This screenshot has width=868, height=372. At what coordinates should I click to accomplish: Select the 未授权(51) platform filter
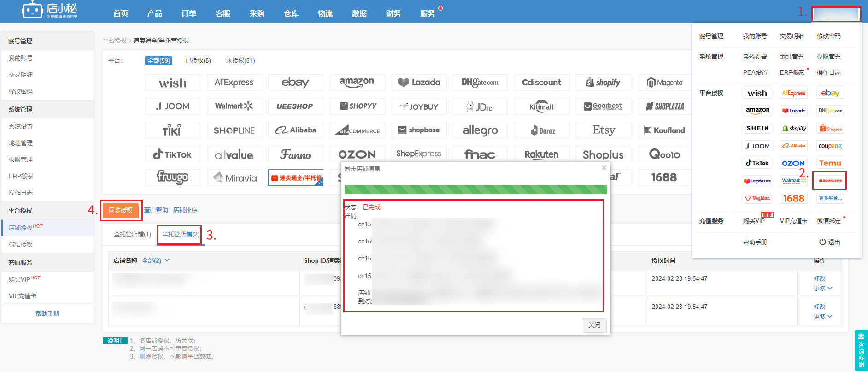240,60
